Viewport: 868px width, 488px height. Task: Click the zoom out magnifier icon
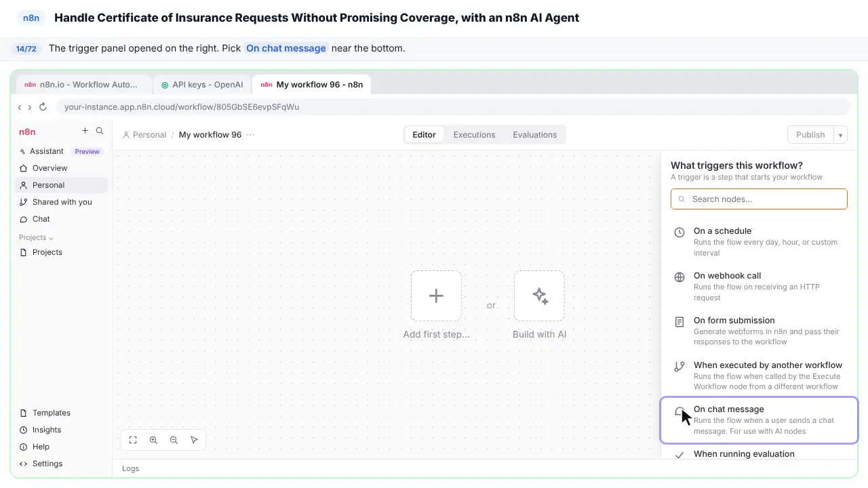[x=174, y=440]
